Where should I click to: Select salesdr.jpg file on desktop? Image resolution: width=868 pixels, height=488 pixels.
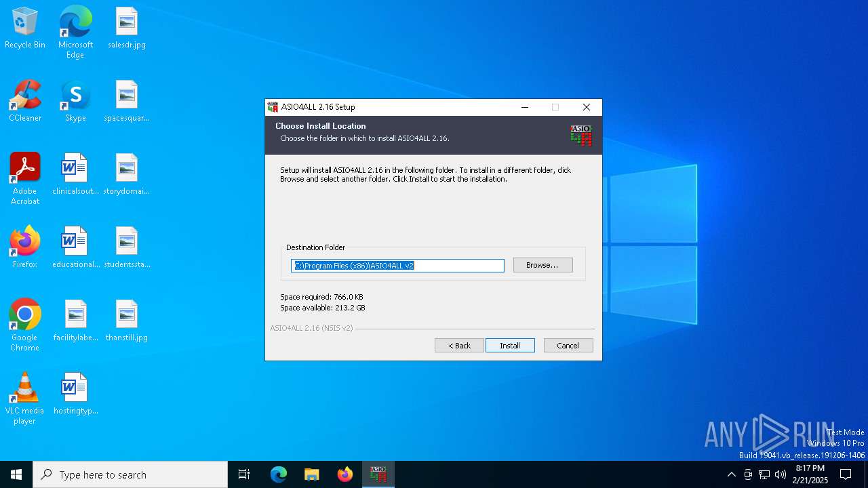pos(127,28)
